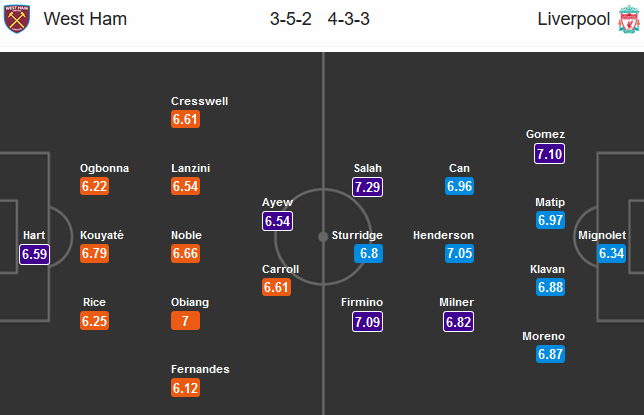Click the Liverpool club crest icon

pos(629,19)
